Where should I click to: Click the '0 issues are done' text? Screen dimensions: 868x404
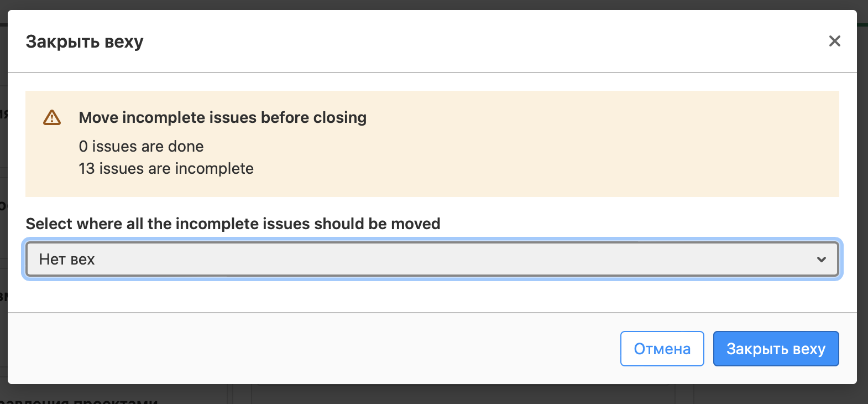[141, 146]
